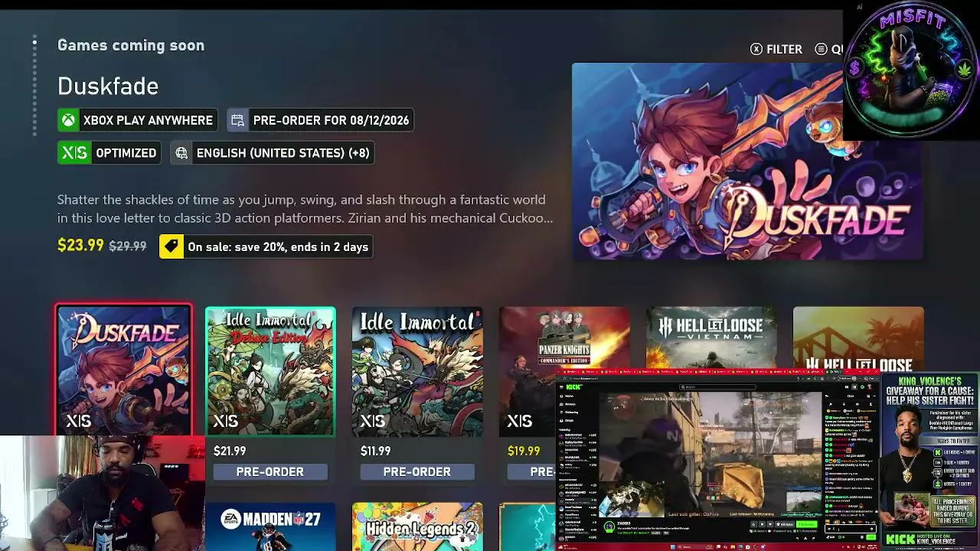The width and height of the screenshot is (980, 551).
Task: Click the "Duskfade" title text
Action: coord(108,86)
